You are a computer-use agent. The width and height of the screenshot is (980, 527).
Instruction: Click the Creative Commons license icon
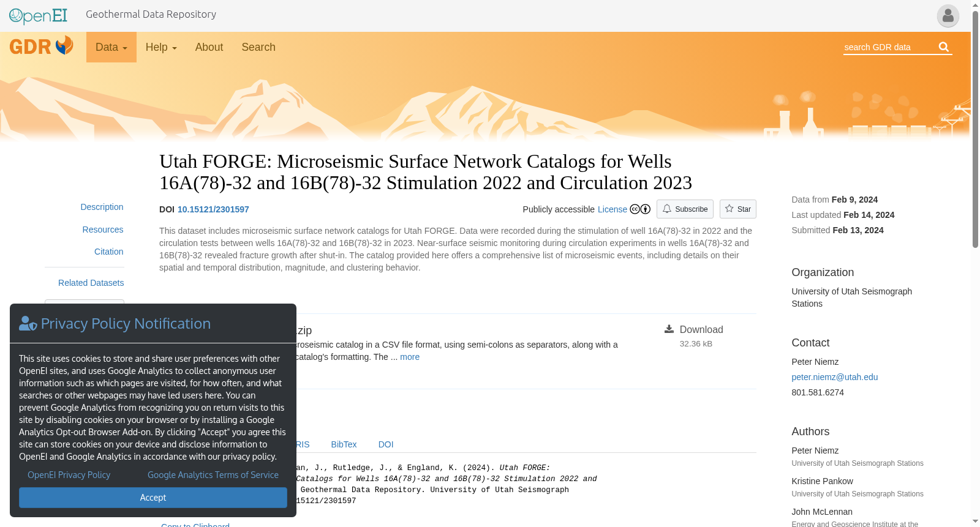click(x=640, y=209)
